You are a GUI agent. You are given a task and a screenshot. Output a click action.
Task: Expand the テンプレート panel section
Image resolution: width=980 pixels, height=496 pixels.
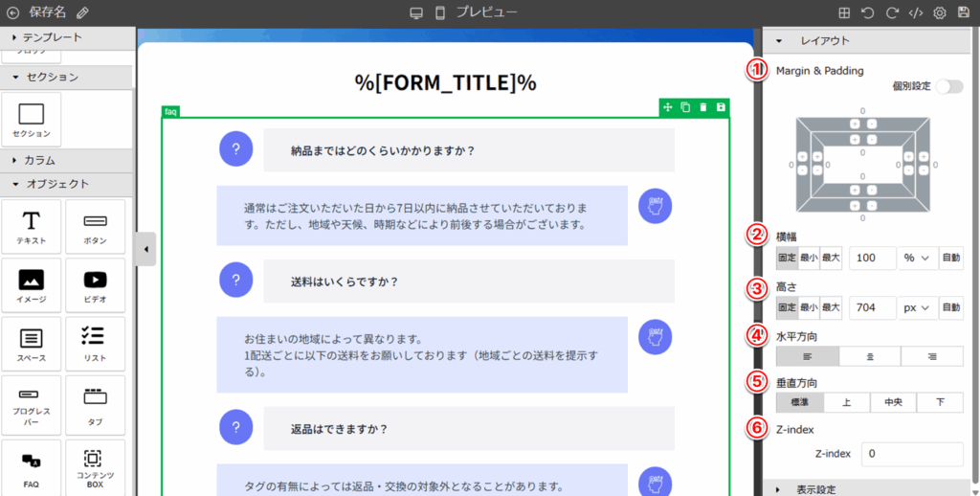tap(52, 37)
